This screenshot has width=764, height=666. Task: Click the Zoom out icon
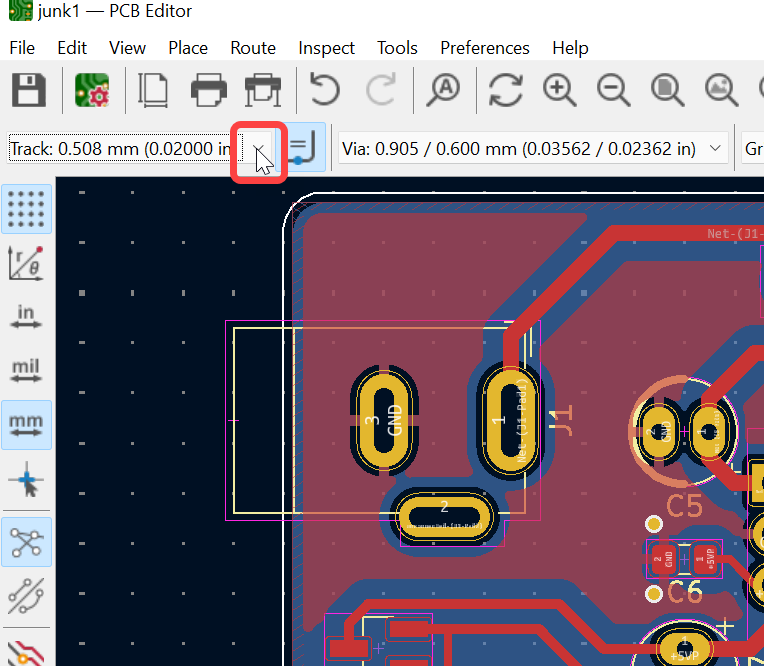tap(613, 91)
